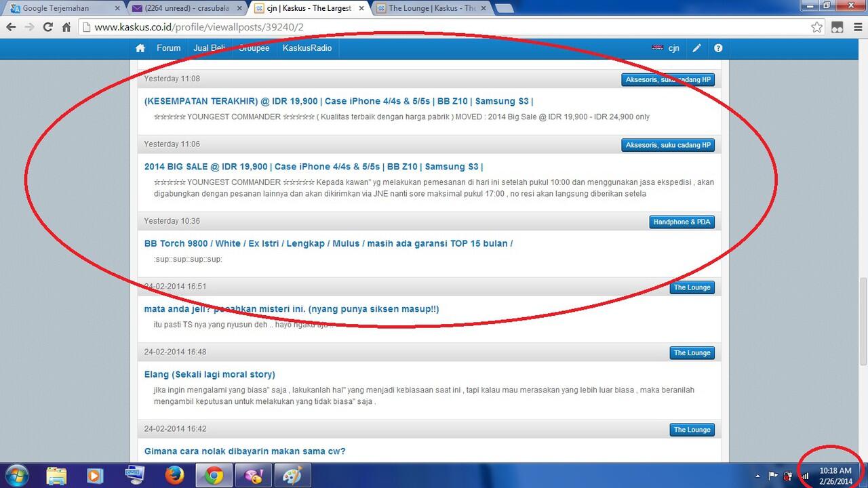
Task: Open the Windows Start menu
Action: pos(16,475)
